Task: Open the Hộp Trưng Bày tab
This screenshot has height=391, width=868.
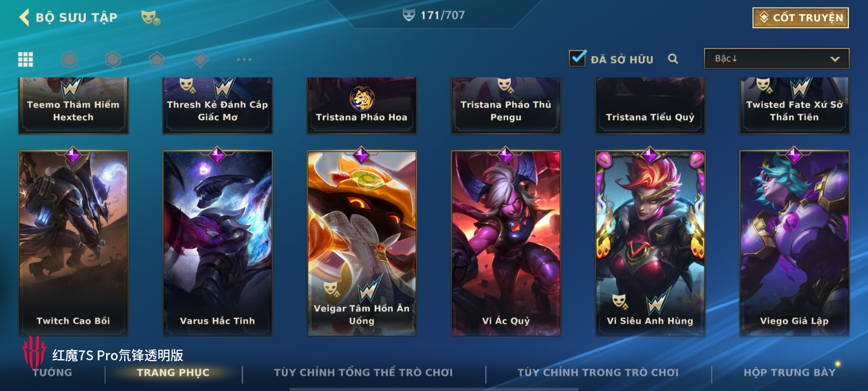Action: click(790, 372)
